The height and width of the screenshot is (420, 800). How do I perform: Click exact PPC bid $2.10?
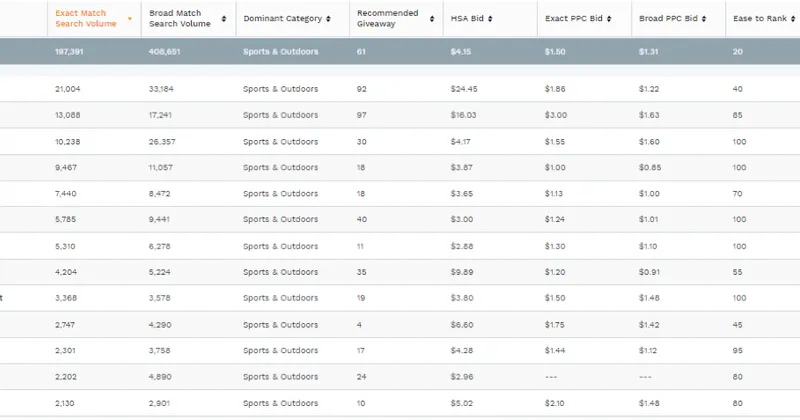tap(555, 403)
